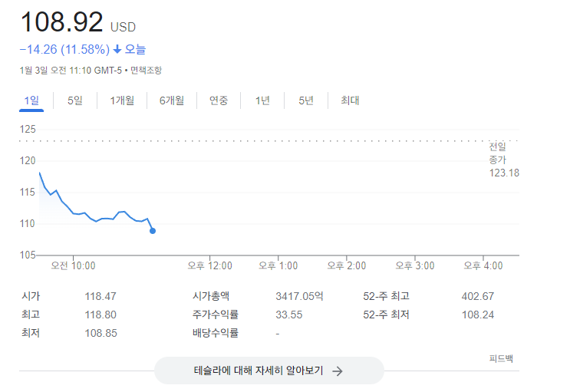Select the 1일 chart range tab

[31, 100]
